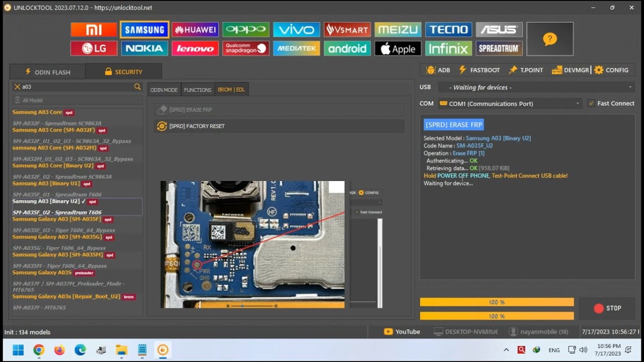Open the BROM | EDL sub-tab
This screenshot has height=362, width=644.
pyautogui.click(x=231, y=89)
